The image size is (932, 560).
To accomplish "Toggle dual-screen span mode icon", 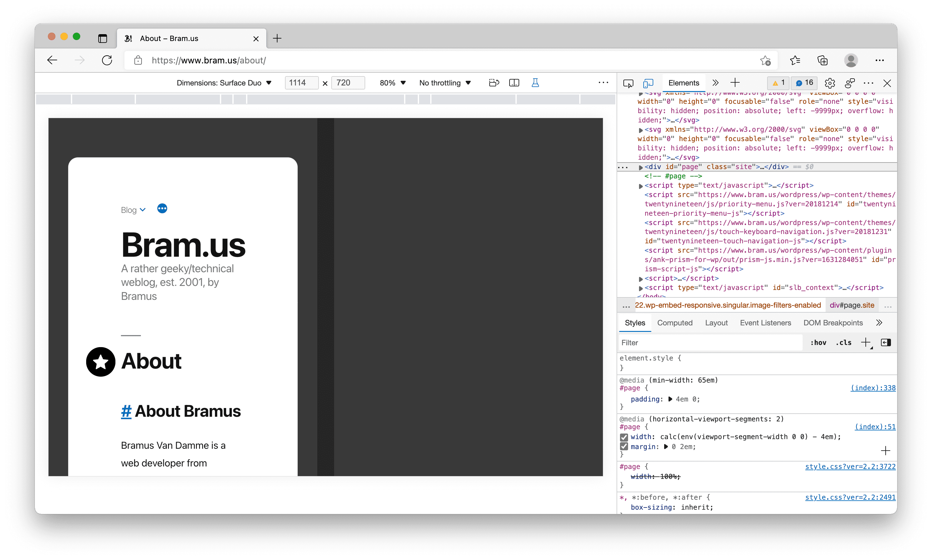I will [514, 83].
